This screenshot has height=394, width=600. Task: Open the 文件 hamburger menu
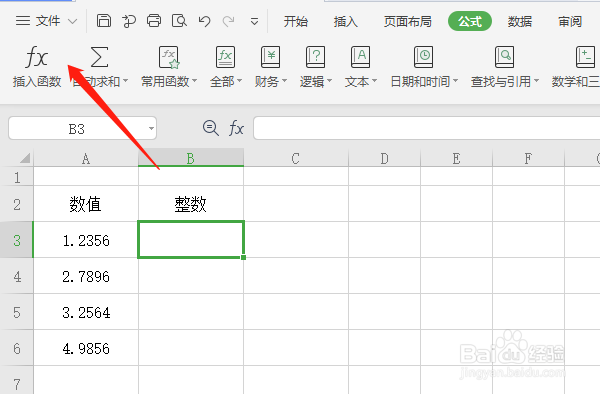click(x=38, y=21)
